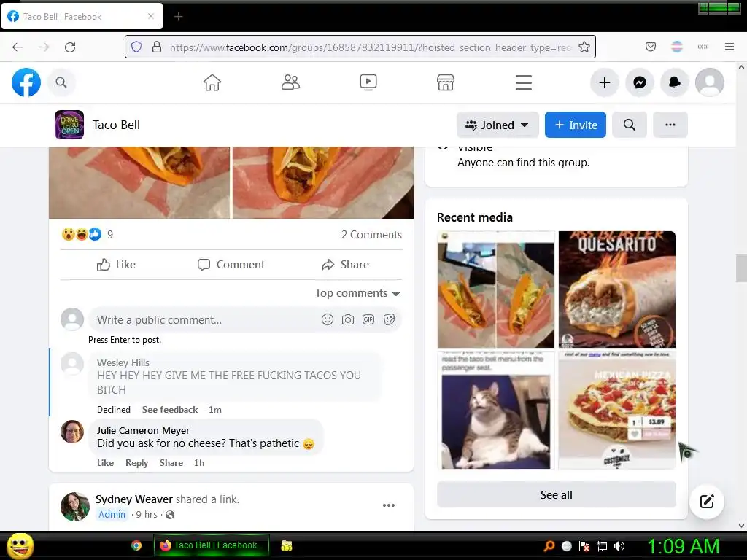Screen dimensions: 747x560
Task: Click the Create plus button
Action: (x=605, y=82)
